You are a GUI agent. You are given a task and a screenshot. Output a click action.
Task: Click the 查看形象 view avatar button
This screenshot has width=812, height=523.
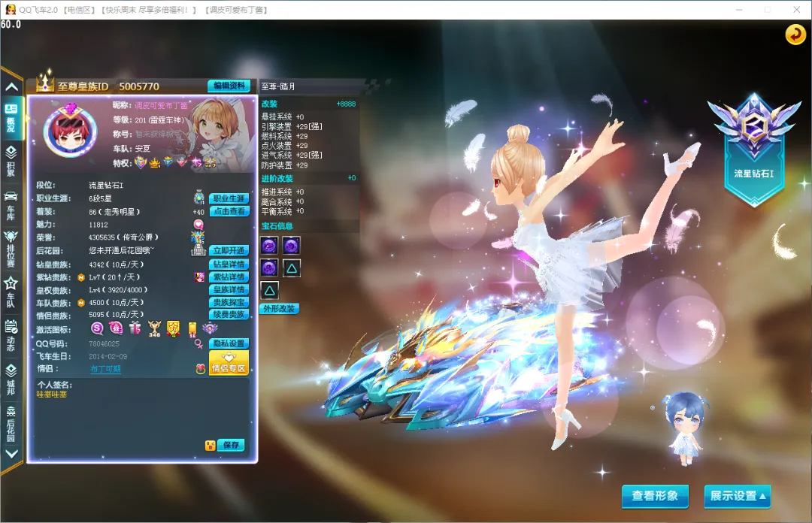click(x=655, y=496)
